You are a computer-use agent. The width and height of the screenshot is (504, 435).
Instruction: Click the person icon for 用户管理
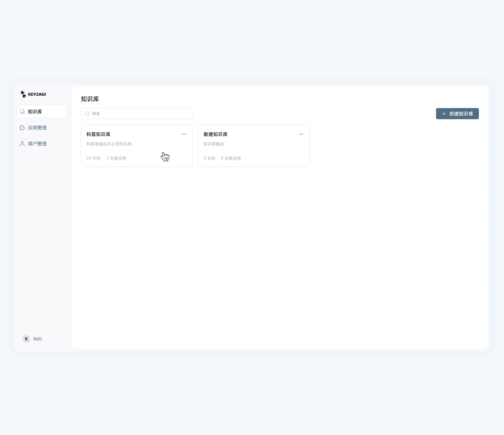coord(22,144)
